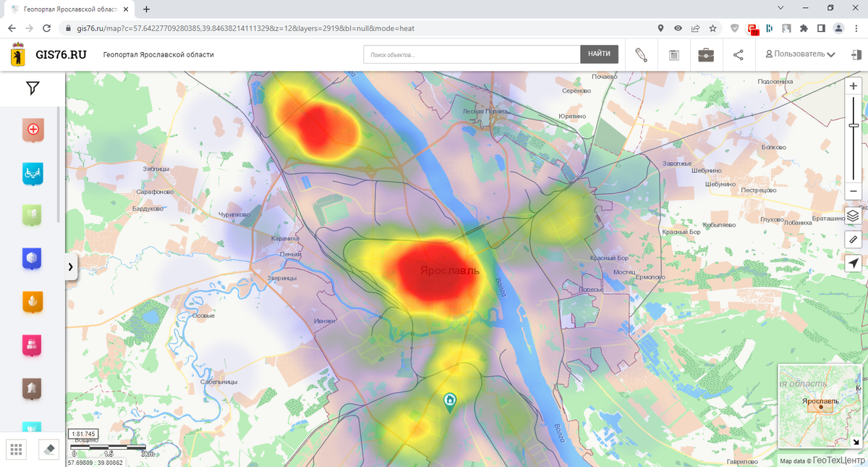
Task: Open the Chrome profile avatar
Action: tap(838, 28)
